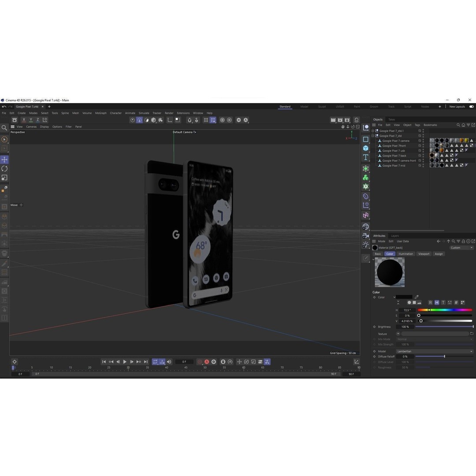Search in the Objects manager
476x476 pixels.
tap(458, 125)
